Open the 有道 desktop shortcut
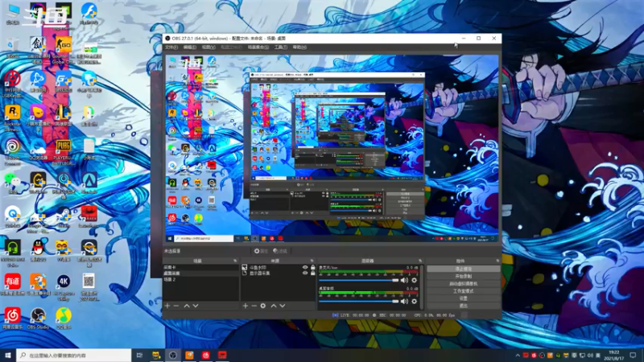The image size is (644, 362). [x=12, y=285]
